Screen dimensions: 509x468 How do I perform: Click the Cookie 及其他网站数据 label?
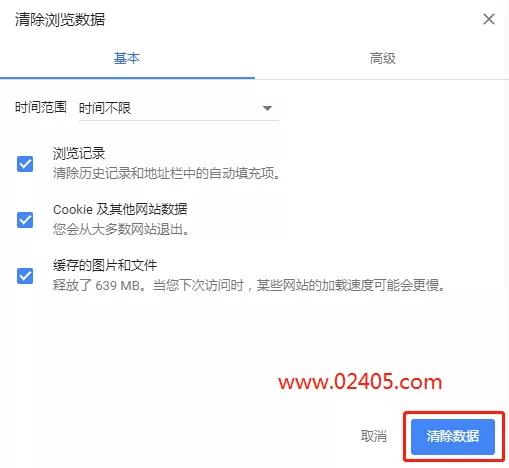120,209
